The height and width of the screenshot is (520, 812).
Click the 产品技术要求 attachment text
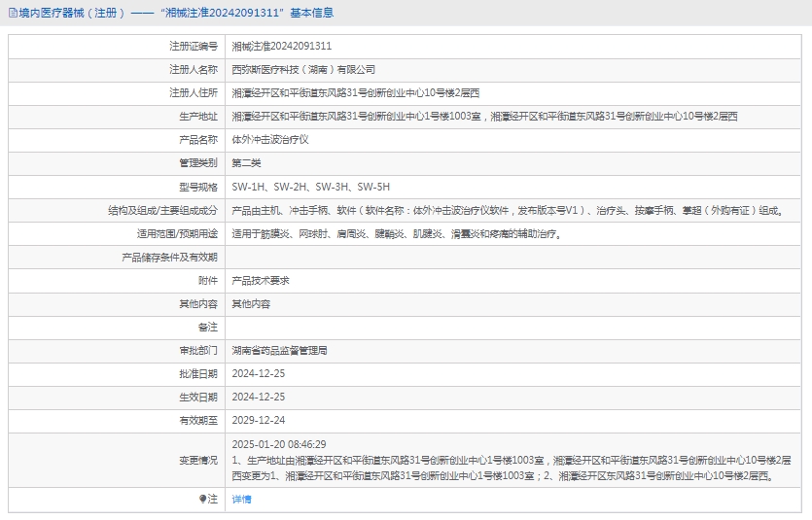[x=260, y=280]
